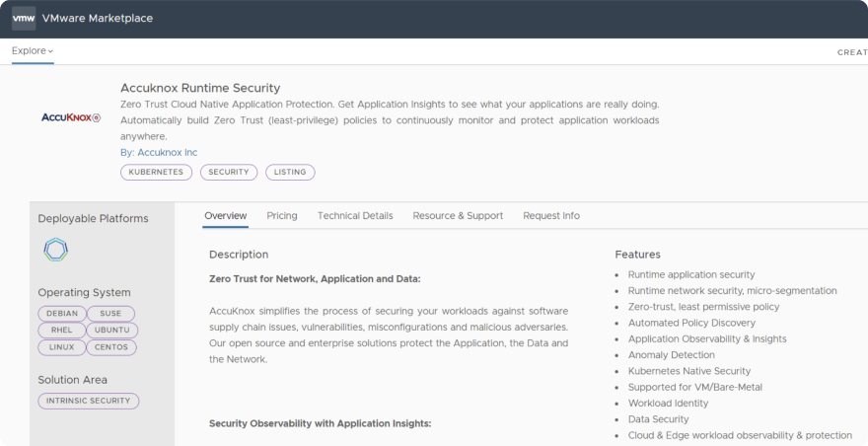The height and width of the screenshot is (446, 868).
Task: Click 'Data Security' feature
Action: [658, 419]
